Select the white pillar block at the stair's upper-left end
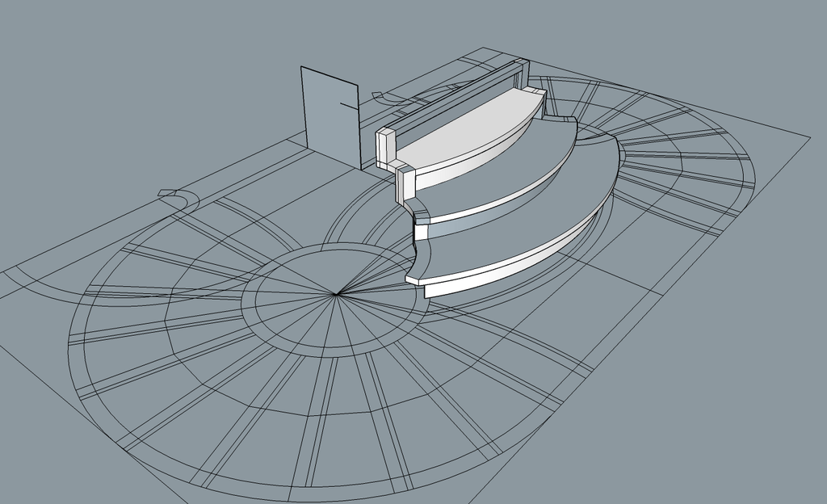 click(385, 148)
